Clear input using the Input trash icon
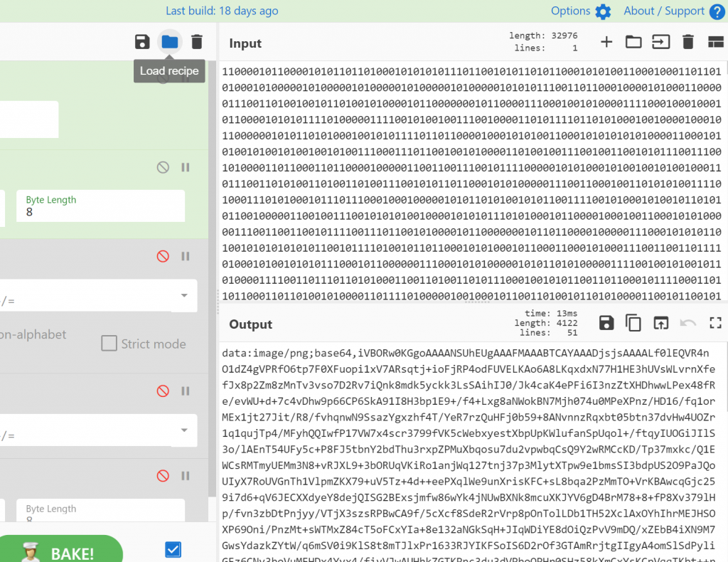This screenshot has width=728, height=562. point(687,42)
